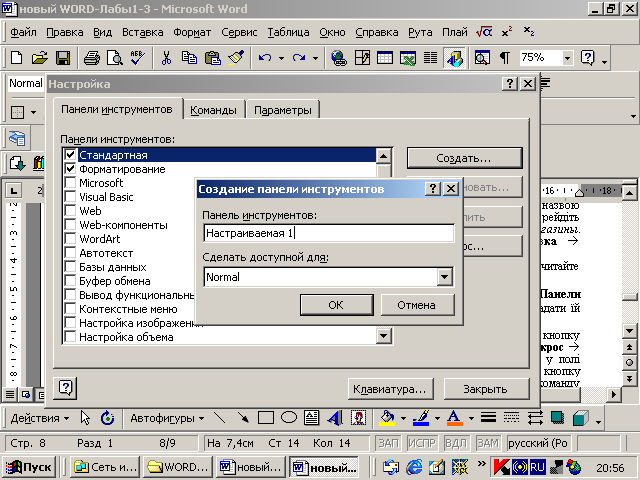This screenshot has width=640, height=480.
Task: Click the Создать... button
Action: 464,158
